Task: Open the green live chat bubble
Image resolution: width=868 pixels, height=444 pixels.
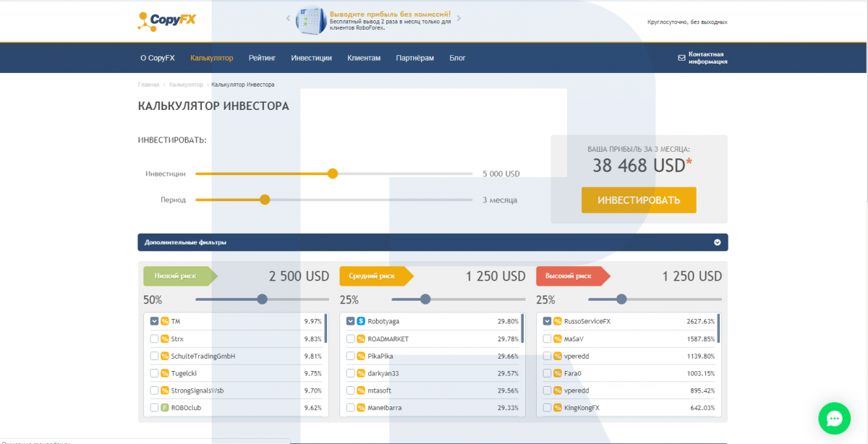Action: pos(834,417)
